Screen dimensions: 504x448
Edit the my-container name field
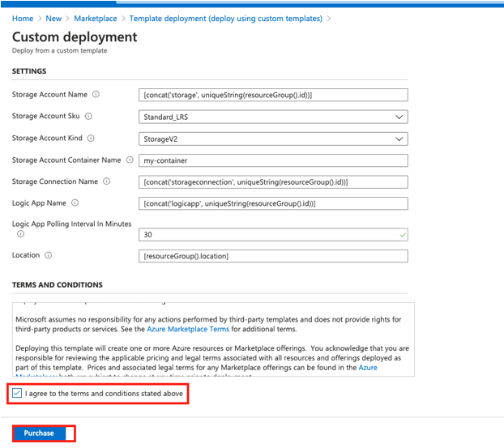tap(273, 160)
